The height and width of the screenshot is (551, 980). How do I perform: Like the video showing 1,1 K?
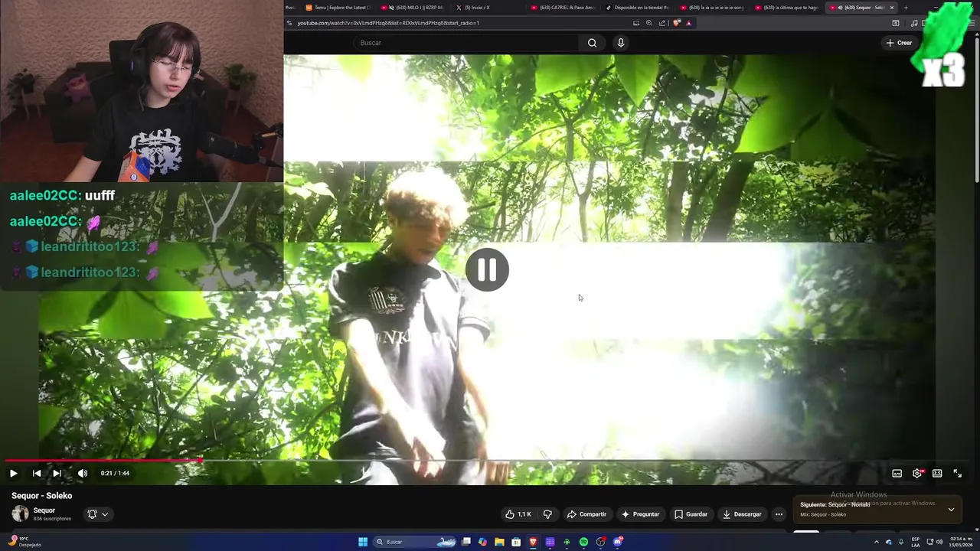click(x=518, y=514)
